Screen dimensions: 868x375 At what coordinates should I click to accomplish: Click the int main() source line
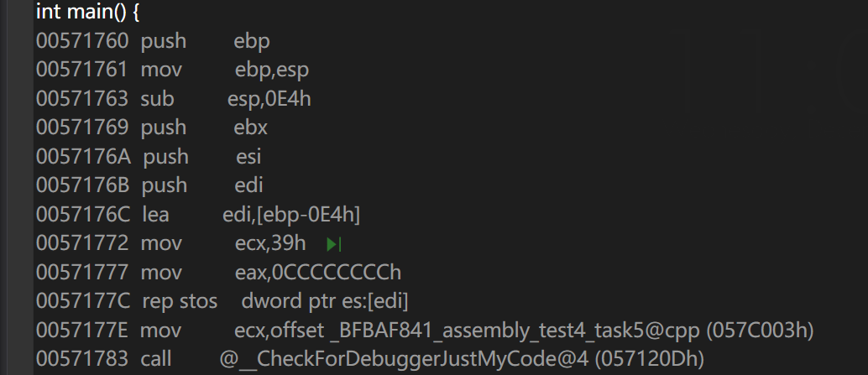pos(87,13)
